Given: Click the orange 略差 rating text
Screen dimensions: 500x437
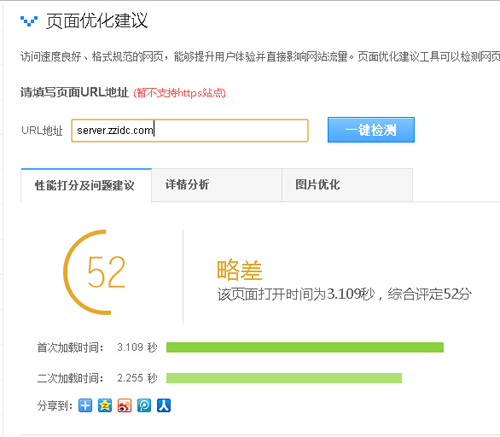Looking at the screenshot, I should click(x=239, y=270).
